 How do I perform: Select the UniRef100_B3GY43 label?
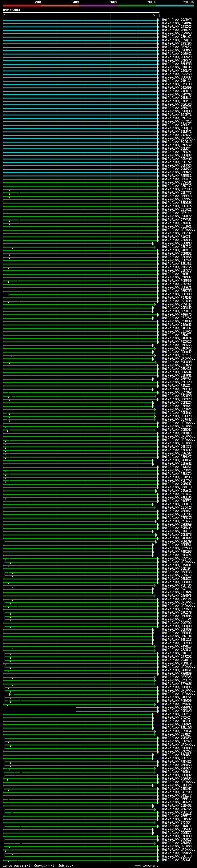[177, 741]
